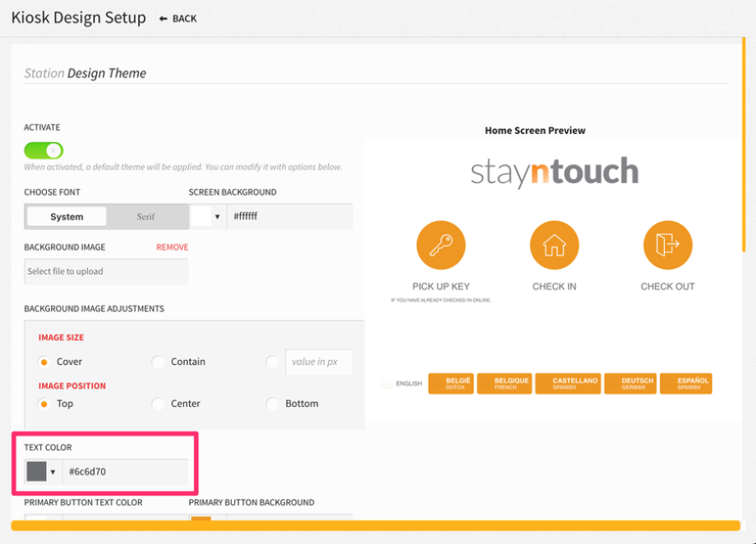Click the gray text color swatch
The height and width of the screenshot is (544, 756).
pos(37,472)
